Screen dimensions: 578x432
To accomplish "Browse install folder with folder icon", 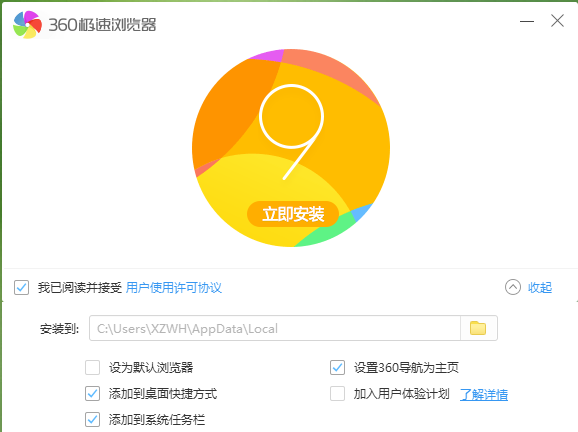I will [x=478, y=328].
